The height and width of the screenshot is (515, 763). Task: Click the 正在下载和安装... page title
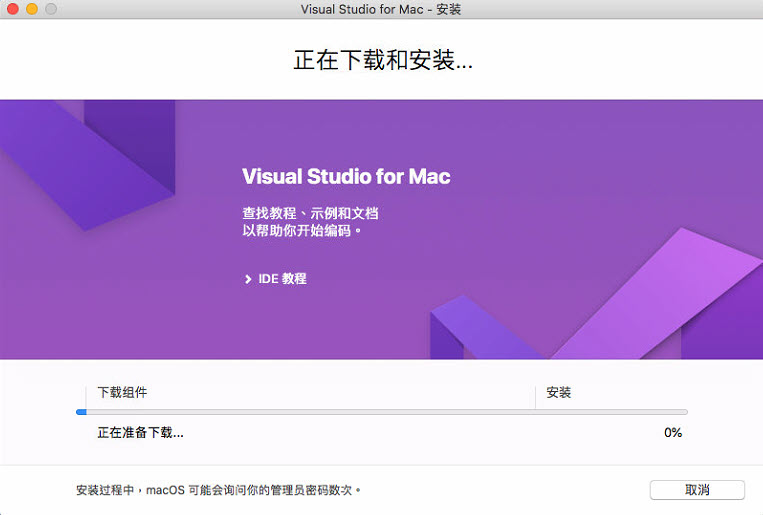point(383,60)
